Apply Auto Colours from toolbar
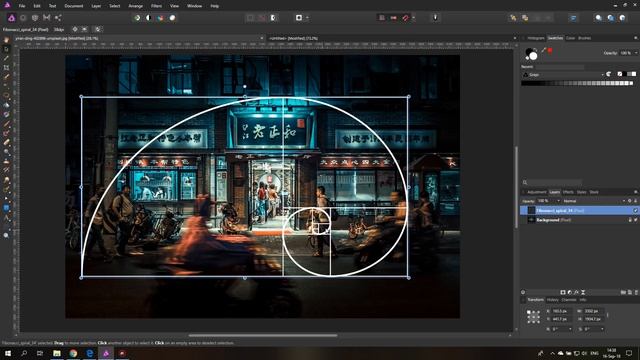 pyautogui.click(x=160, y=18)
